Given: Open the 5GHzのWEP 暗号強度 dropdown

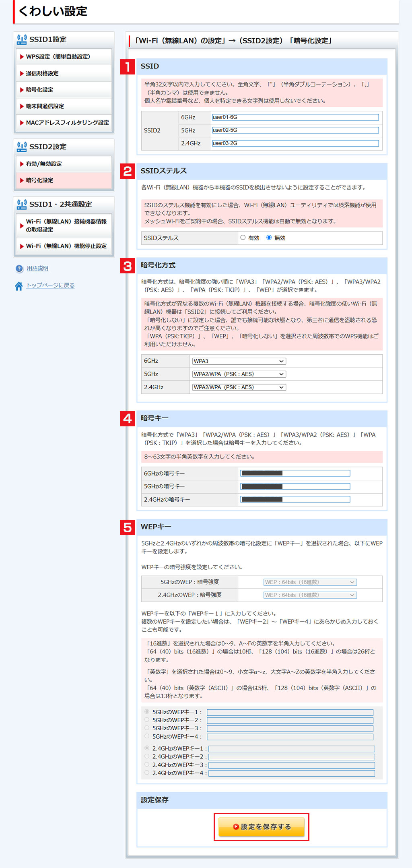Looking at the screenshot, I should tap(310, 582).
